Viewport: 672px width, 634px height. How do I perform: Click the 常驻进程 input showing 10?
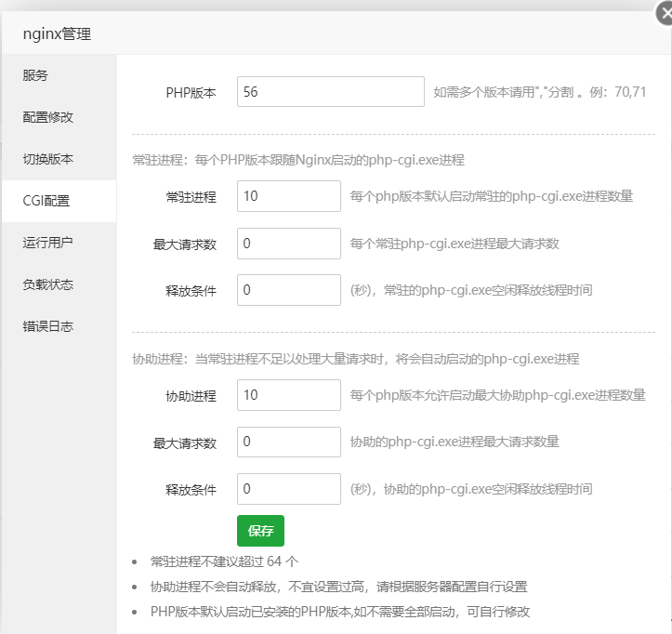(289, 196)
